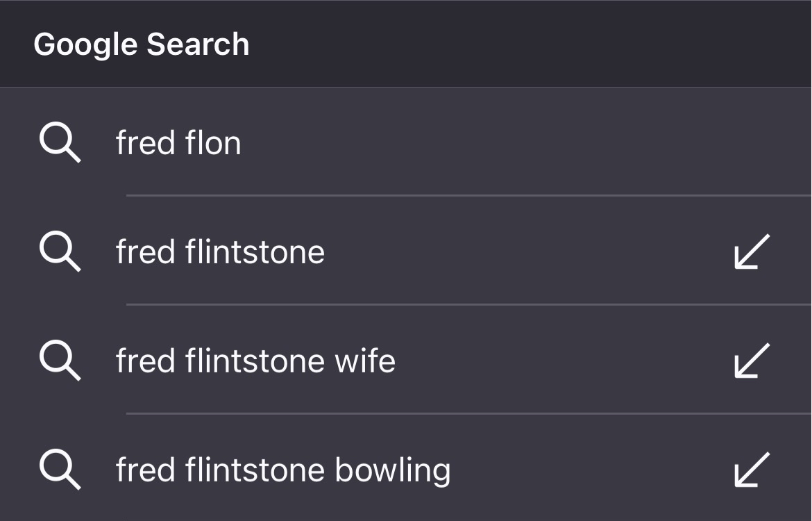Click the magnifier icon beside "fred flon"
812x521 pixels.
pos(60,143)
